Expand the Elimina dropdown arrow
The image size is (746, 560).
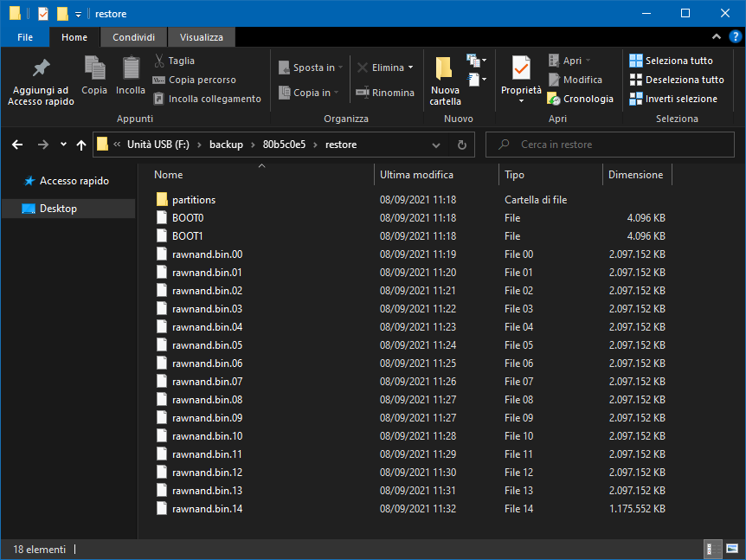pyautogui.click(x=410, y=68)
